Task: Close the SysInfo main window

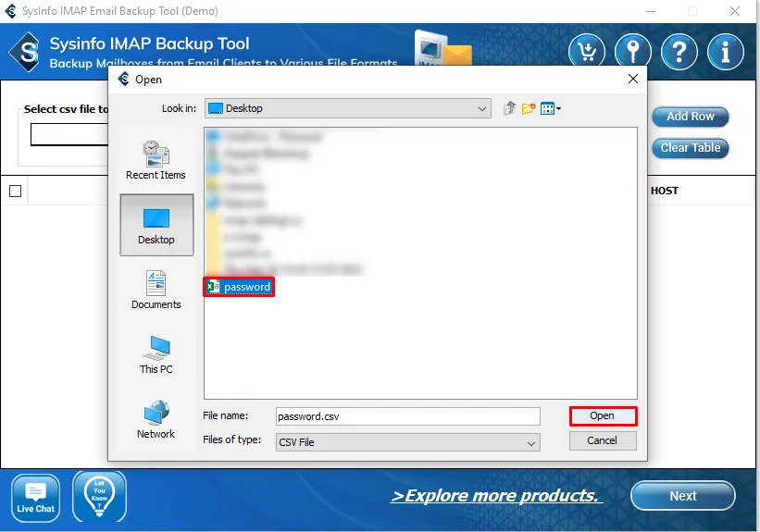Action: pos(735,11)
